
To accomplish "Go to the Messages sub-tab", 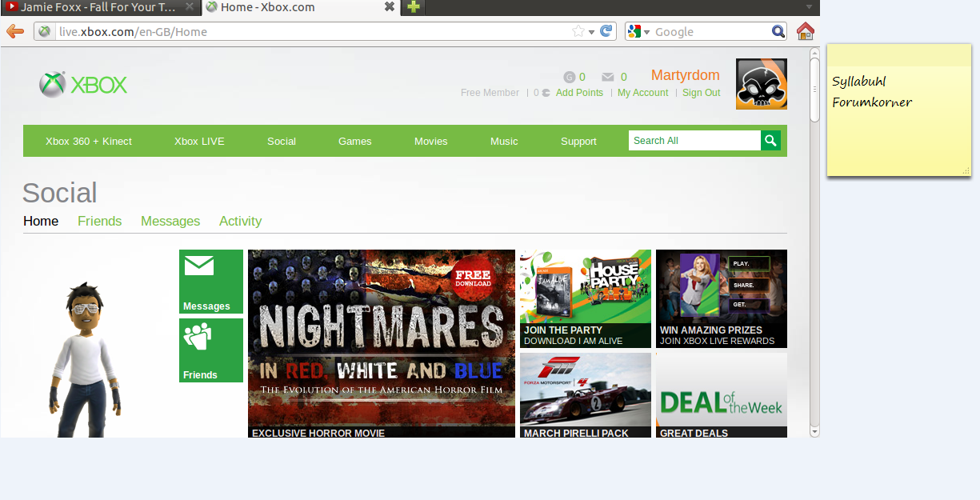I will pyautogui.click(x=170, y=221).
